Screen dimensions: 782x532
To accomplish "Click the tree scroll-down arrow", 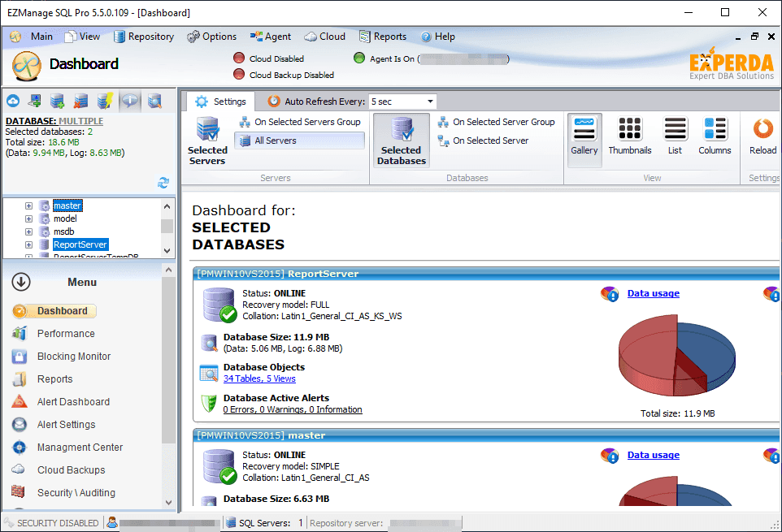I will [x=167, y=250].
